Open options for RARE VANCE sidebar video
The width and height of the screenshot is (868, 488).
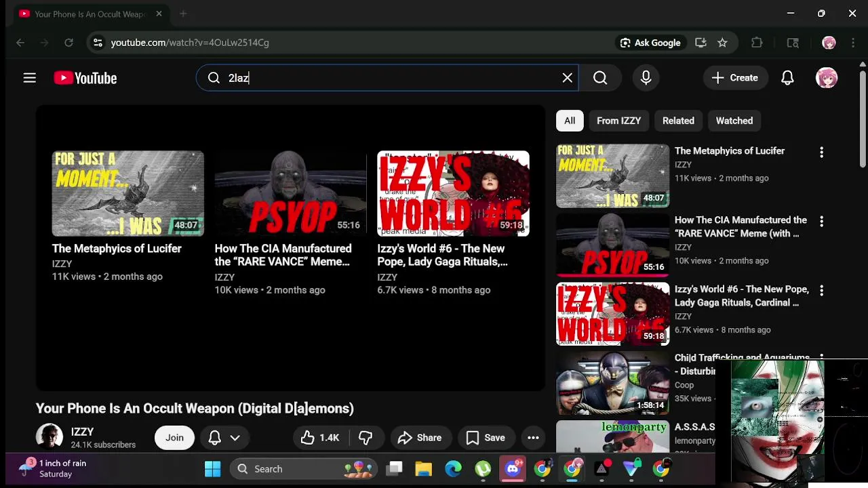[x=821, y=222]
